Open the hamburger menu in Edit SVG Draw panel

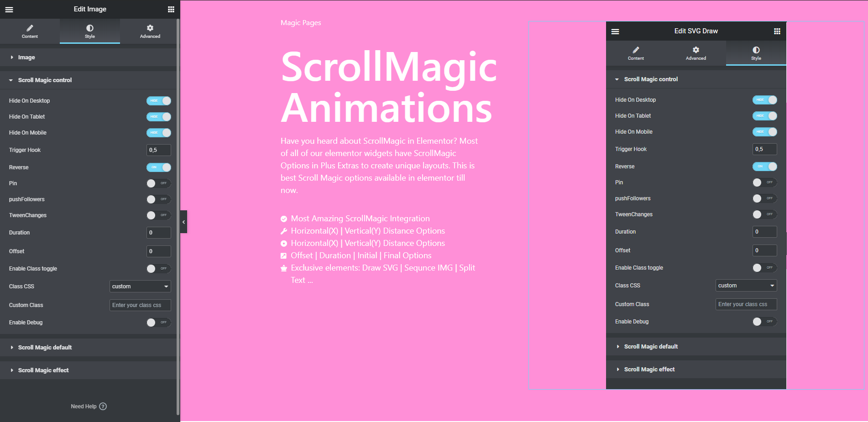click(x=615, y=31)
